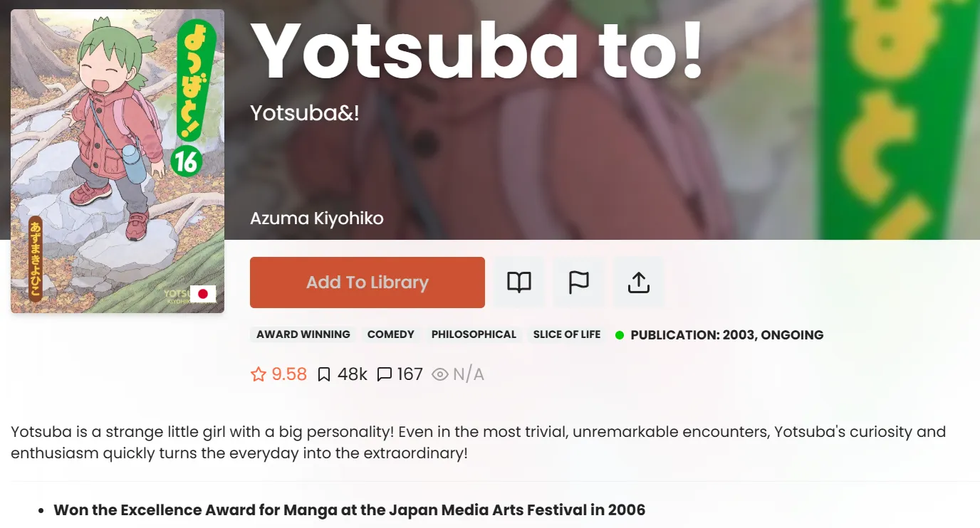
Task: Select the COMEDY genre tag
Action: [390, 334]
